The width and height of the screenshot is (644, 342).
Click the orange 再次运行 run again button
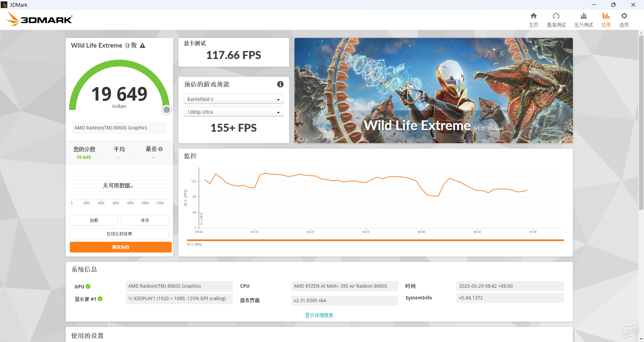[x=121, y=247]
